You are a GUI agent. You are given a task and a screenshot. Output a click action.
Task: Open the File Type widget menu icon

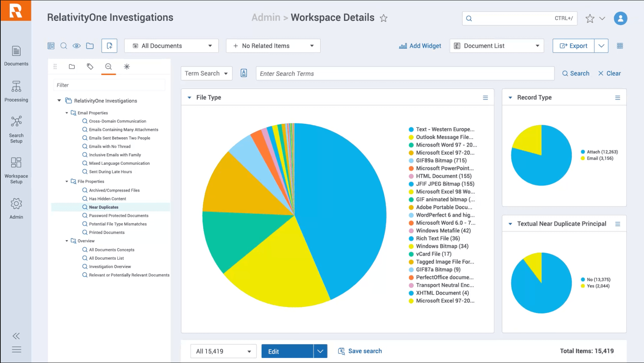point(485,97)
